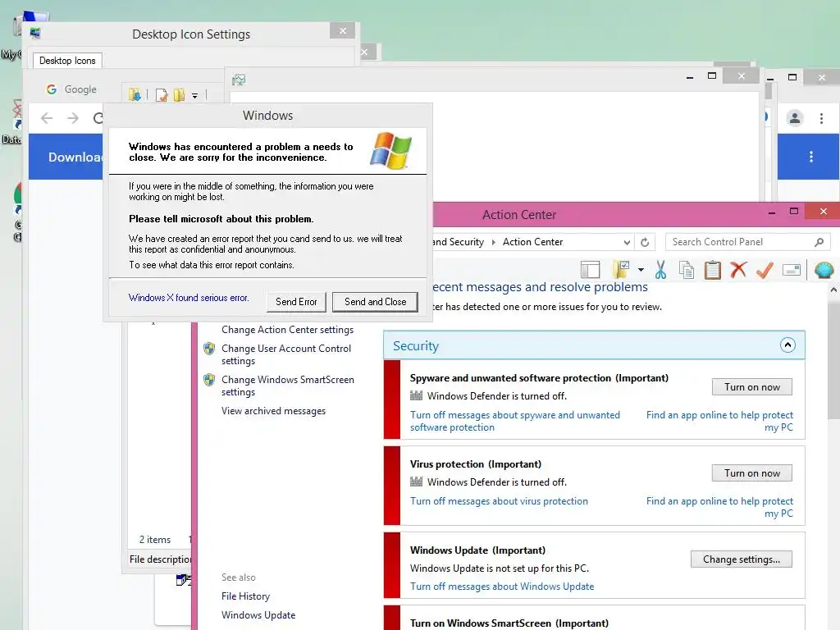The height and width of the screenshot is (630, 840).
Task: Click the scissors Cut icon in Action Center toolbar
Action: click(660, 270)
